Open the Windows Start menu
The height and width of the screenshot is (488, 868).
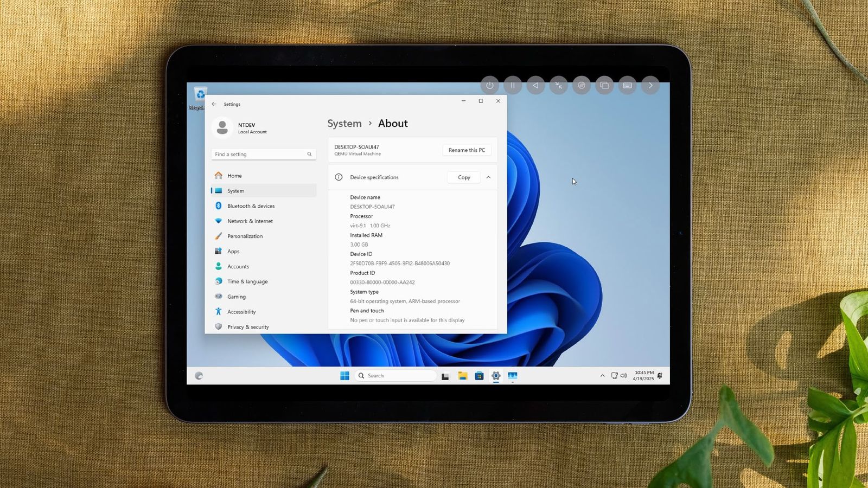[344, 376]
